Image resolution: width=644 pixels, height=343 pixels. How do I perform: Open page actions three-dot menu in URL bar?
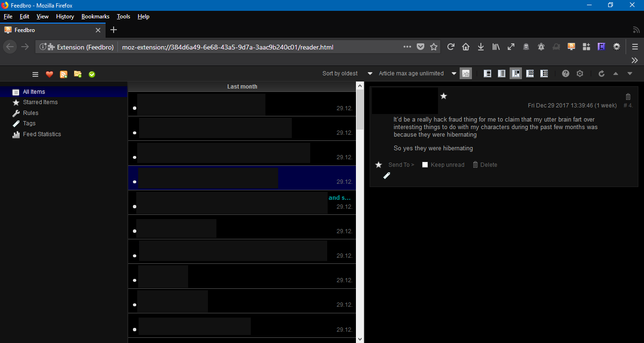(407, 47)
